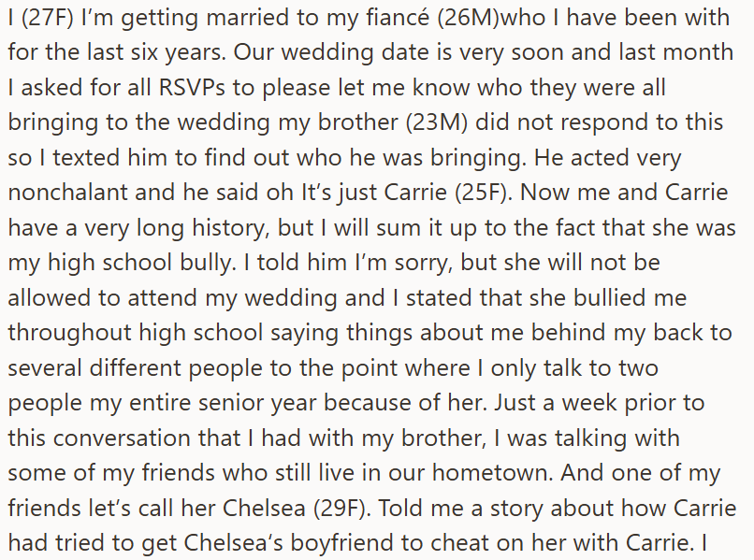Click the word "nonchalant"
This screenshot has height=560, width=754.
(x=67, y=193)
